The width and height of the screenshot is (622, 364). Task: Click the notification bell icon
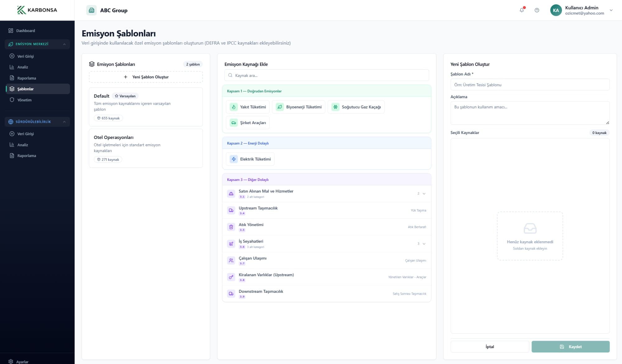tap(522, 10)
